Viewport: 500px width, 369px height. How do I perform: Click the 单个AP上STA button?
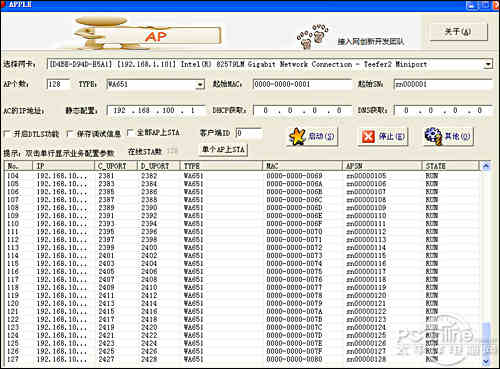point(223,149)
